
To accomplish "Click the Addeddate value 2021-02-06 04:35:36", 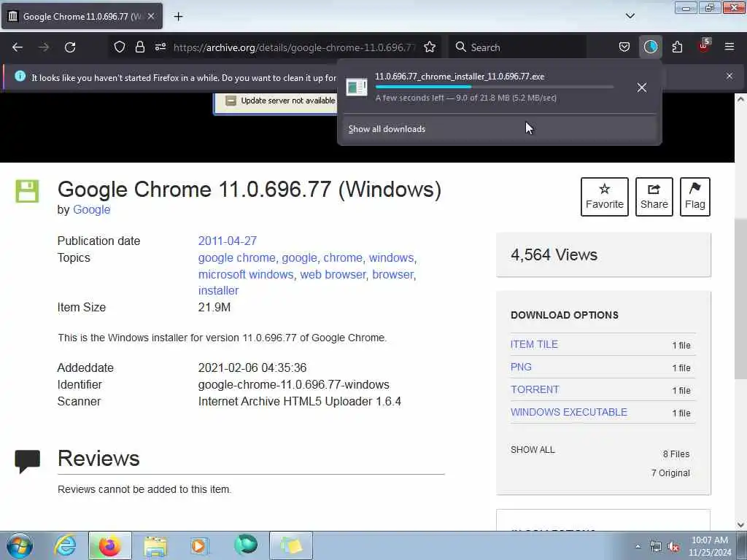I will 252,368.
